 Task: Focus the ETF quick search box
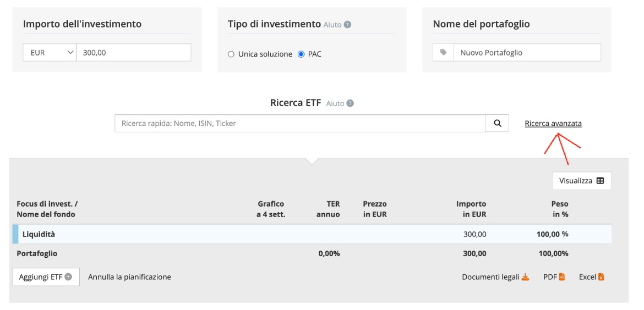point(299,124)
